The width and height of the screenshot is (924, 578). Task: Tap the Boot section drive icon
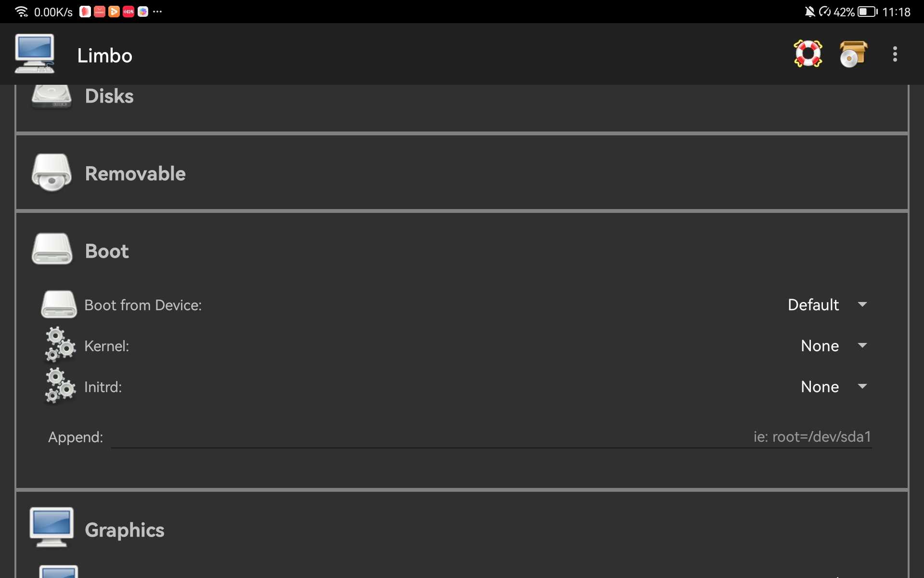pos(51,250)
